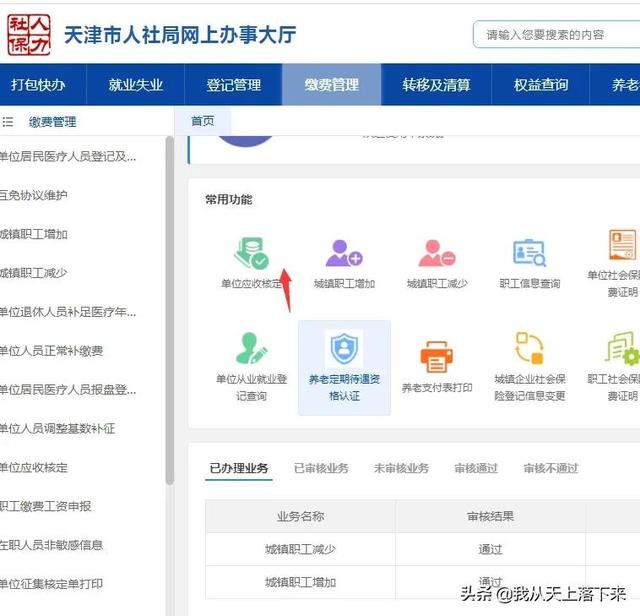Click the 审核结果 column header
This screenshot has height=616, width=640.
click(490, 516)
